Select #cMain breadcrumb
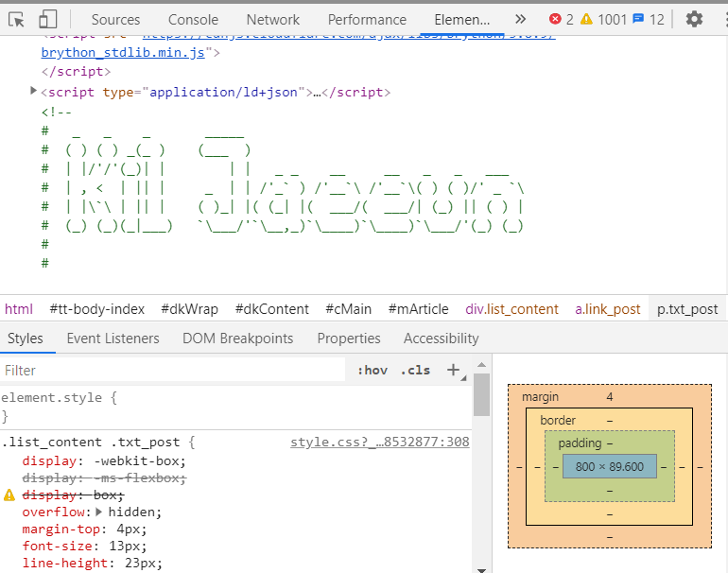 [348, 309]
